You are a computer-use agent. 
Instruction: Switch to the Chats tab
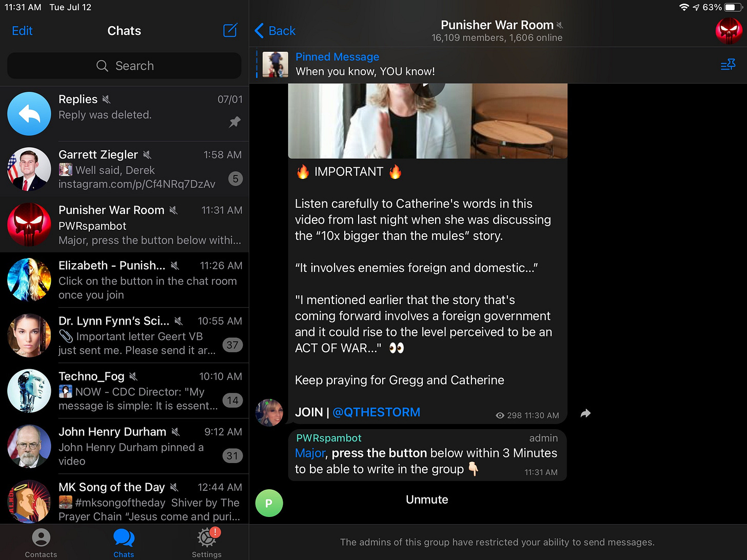click(124, 543)
